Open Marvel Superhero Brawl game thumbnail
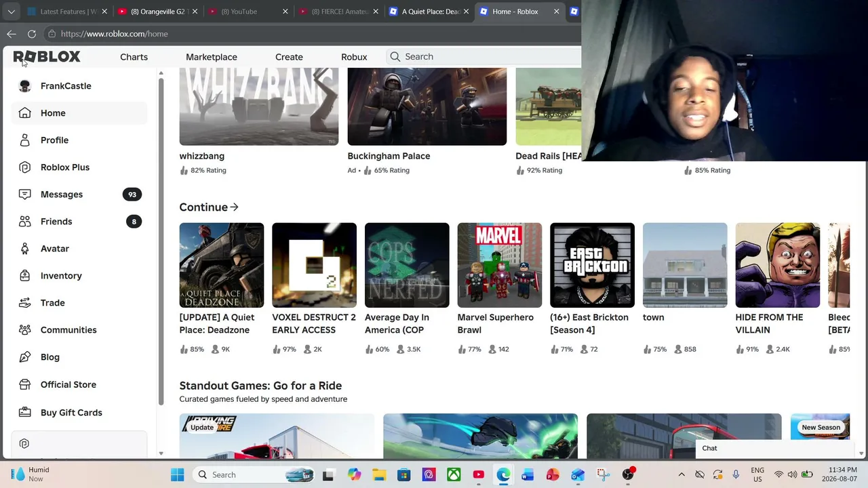The width and height of the screenshot is (868, 488). [500, 265]
